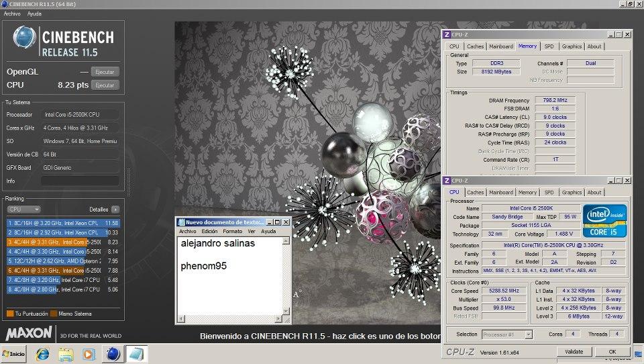Switch to About tab in upper CPU-Z window
This screenshot has width=644, height=364.
pyautogui.click(x=594, y=46)
